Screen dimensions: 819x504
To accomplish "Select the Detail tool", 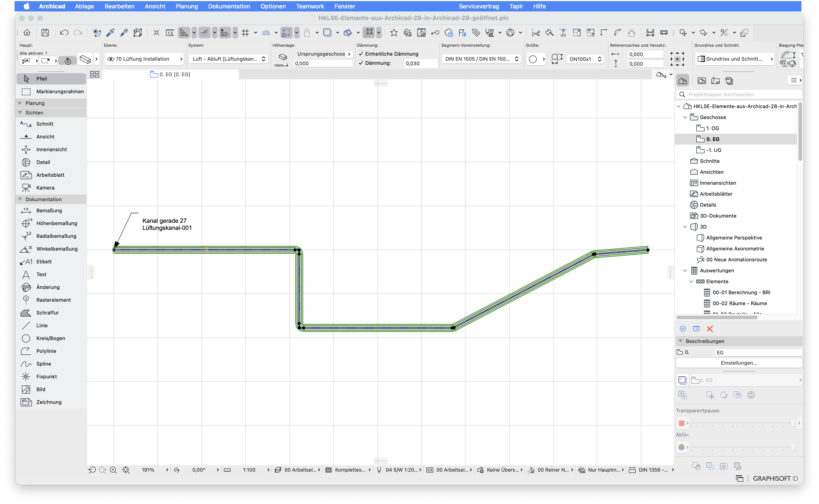I will coord(51,162).
